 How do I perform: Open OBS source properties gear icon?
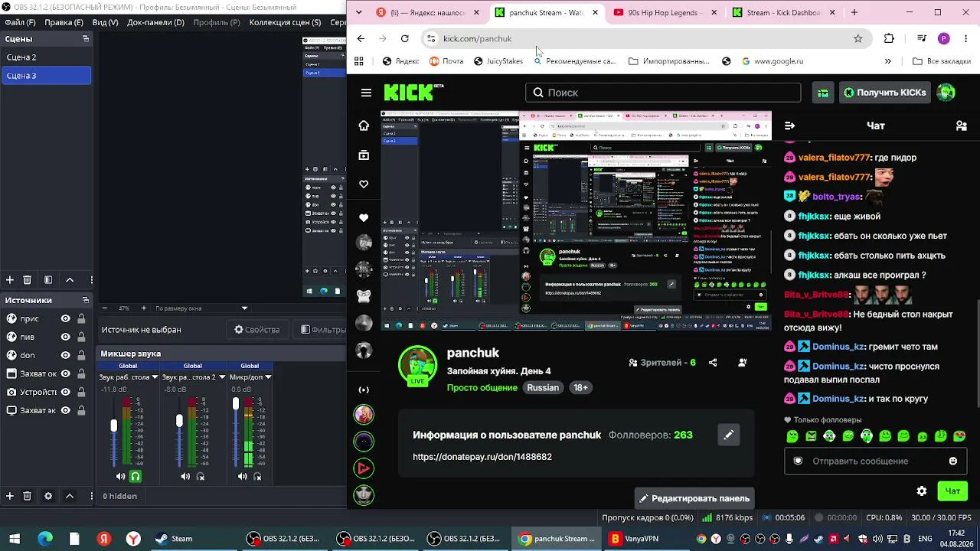pos(48,496)
